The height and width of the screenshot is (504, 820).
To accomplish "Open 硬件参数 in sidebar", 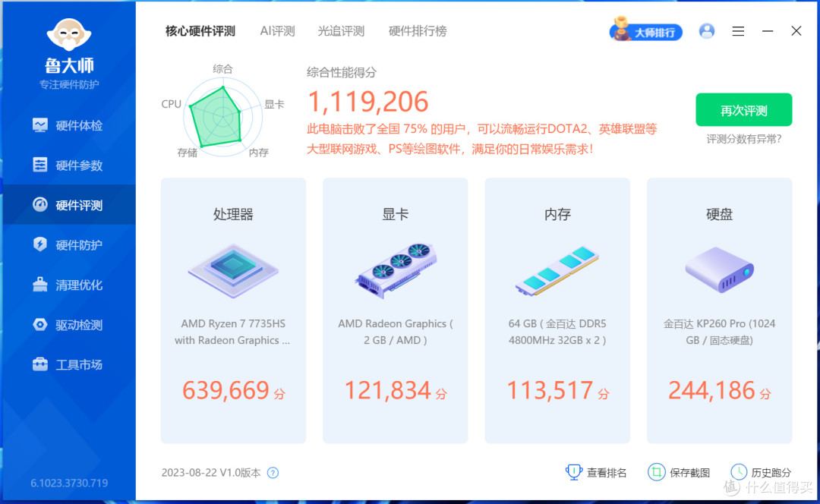I will (68, 165).
